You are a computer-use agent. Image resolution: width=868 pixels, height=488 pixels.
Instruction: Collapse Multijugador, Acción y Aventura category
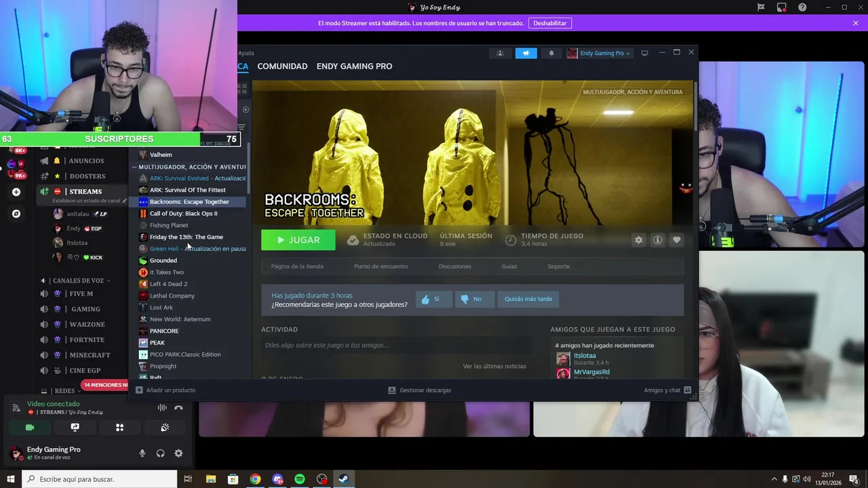click(x=134, y=167)
